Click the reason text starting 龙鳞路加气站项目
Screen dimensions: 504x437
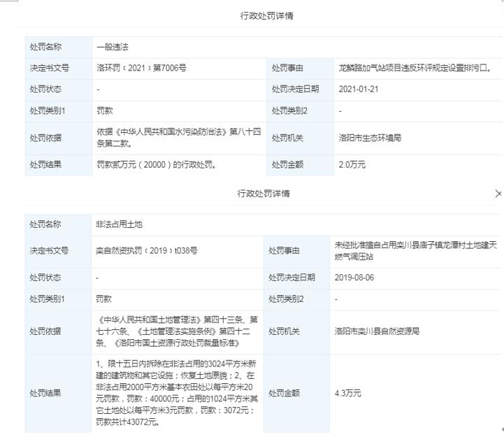415,68
